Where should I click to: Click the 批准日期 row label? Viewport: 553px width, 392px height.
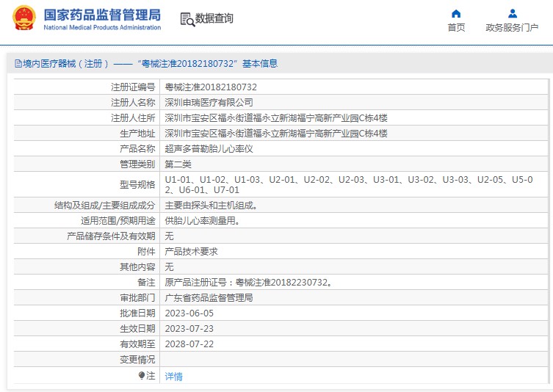(137, 313)
